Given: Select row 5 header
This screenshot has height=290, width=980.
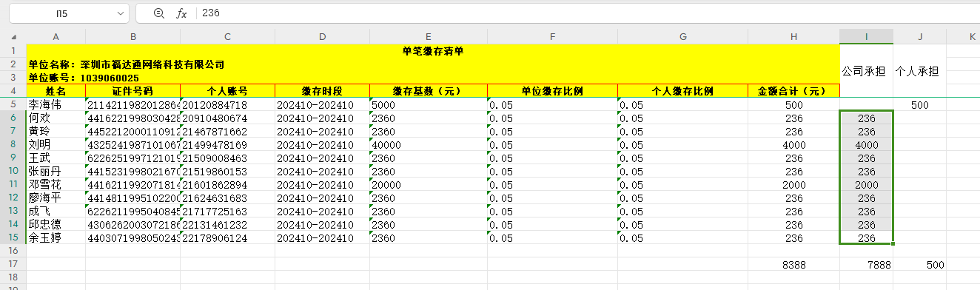Looking at the screenshot, I should 13,105.
